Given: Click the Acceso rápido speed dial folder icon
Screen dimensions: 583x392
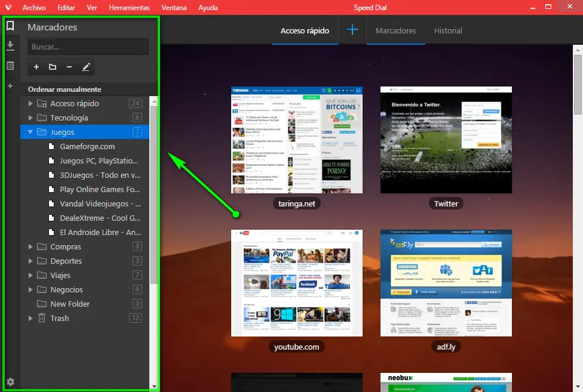Looking at the screenshot, I should (x=42, y=104).
